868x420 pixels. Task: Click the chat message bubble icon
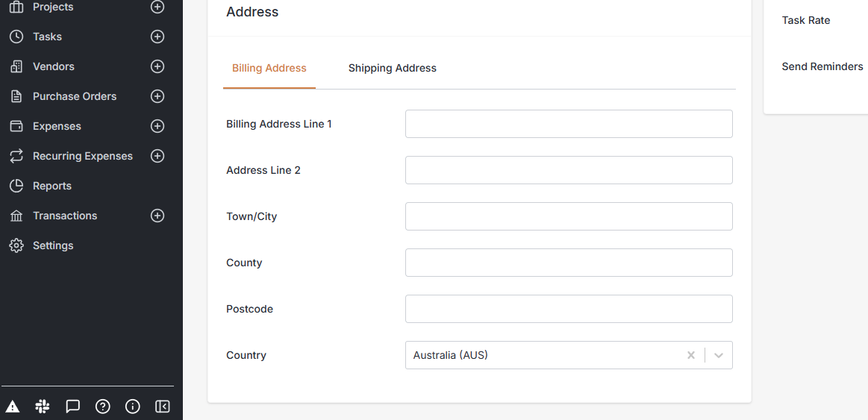click(72, 407)
